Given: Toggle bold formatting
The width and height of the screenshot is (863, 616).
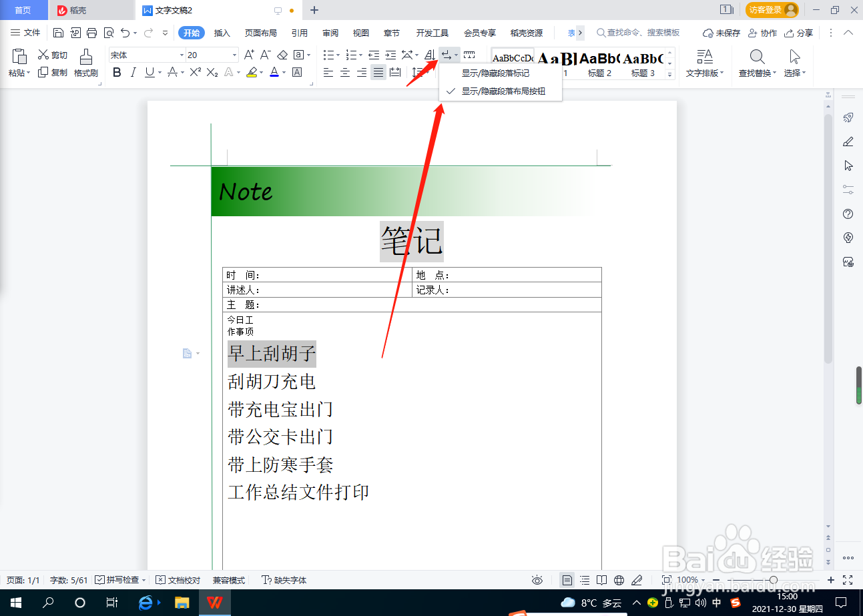Looking at the screenshot, I should [117, 72].
